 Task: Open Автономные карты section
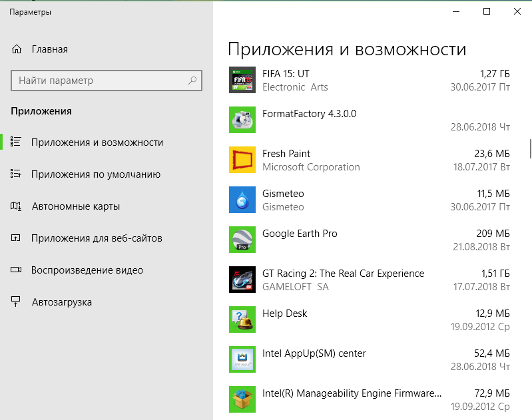point(76,206)
